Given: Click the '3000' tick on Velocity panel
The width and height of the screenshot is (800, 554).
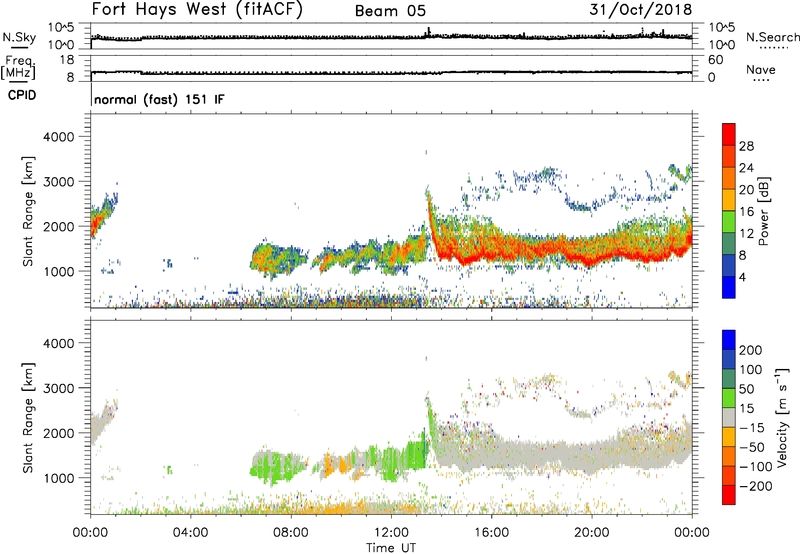Looking at the screenshot, I should point(58,388).
